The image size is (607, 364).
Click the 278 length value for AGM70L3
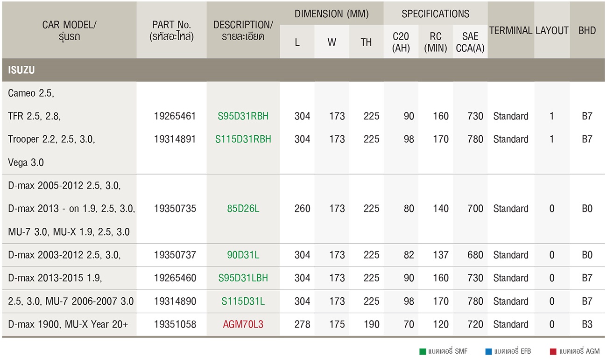pyautogui.click(x=303, y=324)
